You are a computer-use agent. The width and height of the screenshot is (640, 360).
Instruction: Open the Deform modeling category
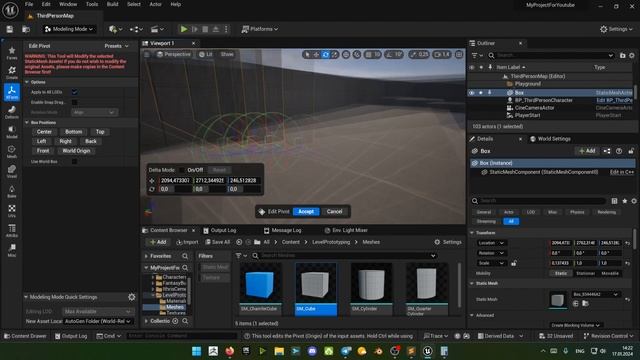(11, 112)
